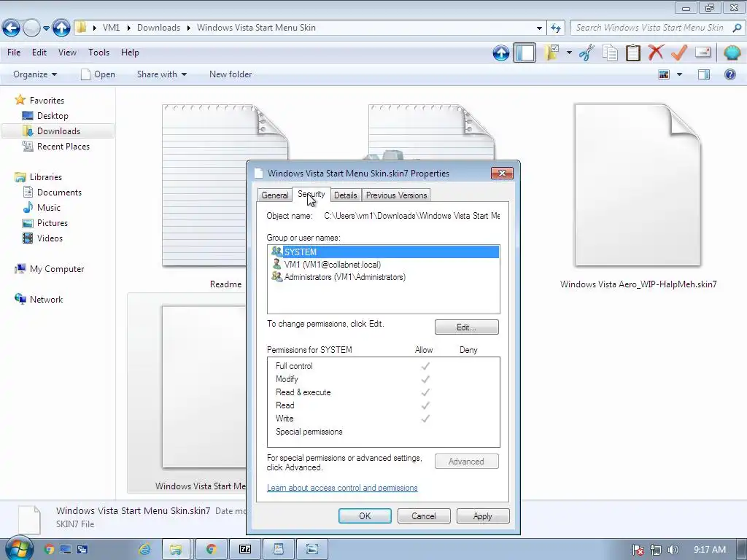Select Pictures library
The height and width of the screenshot is (560, 747).
point(53,223)
